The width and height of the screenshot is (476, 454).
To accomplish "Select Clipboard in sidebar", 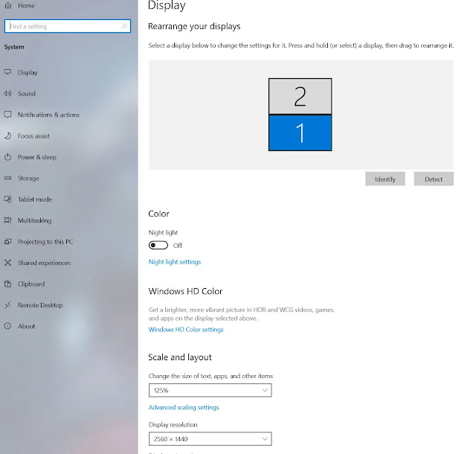I will pos(31,284).
